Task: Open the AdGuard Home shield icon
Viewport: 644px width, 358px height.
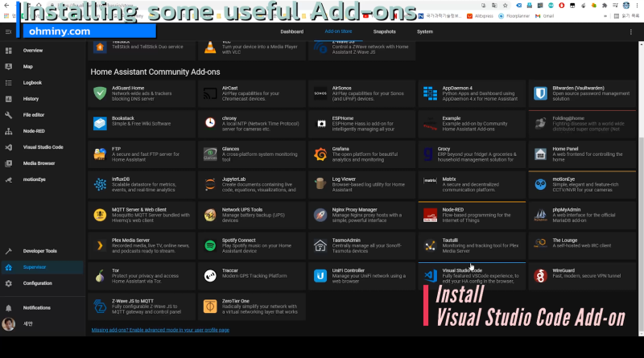Action: click(100, 93)
